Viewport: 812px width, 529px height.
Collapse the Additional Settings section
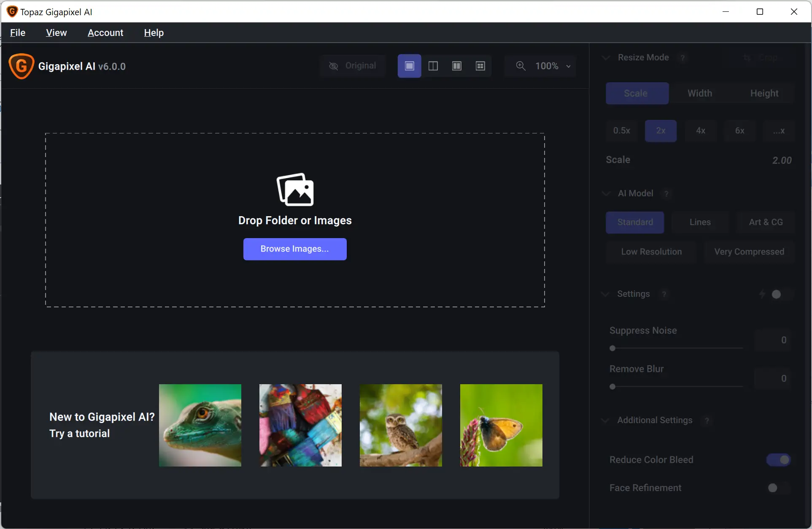pos(605,420)
